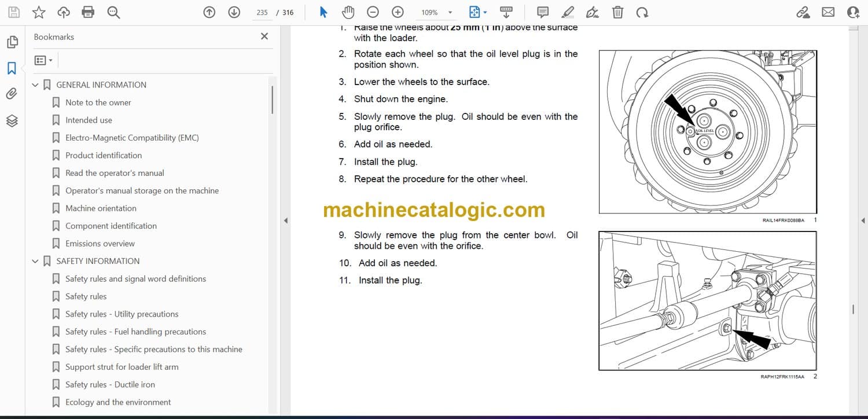Image resolution: width=868 pixels, height=419 pixels.
Task: Open the share link tool
Action: [803, 12]
